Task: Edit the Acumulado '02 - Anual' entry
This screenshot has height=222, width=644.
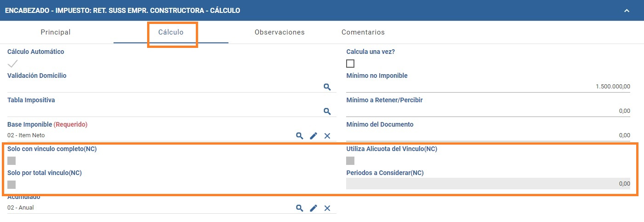Action: tap(313, 208)
